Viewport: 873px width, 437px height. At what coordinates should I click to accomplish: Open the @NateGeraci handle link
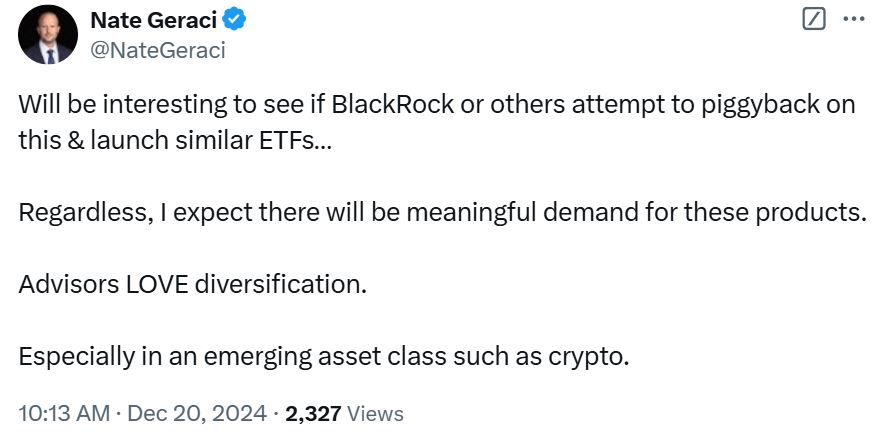click(x=157, y=49)
